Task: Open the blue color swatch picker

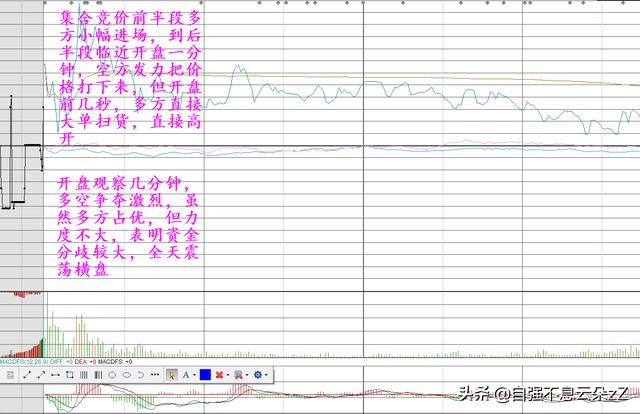Action: 205,375
